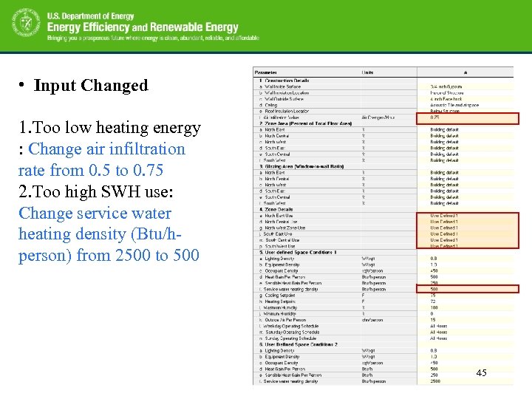The height and width of the screenshot is (399, 532).
Task: Select the 'Acoustic Tile and airspace' value
Action: click(454, 105)
